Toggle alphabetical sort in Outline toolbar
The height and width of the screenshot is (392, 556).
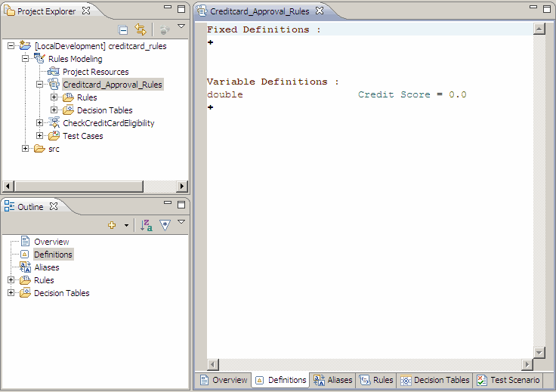tap(147, 225)
